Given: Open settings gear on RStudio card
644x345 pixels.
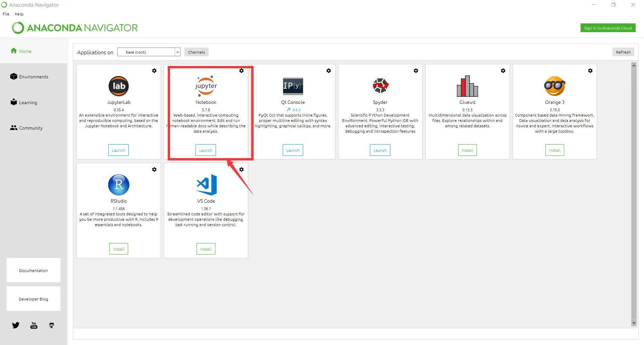Looking at the screenshot, I should click(x=154, y=169).
